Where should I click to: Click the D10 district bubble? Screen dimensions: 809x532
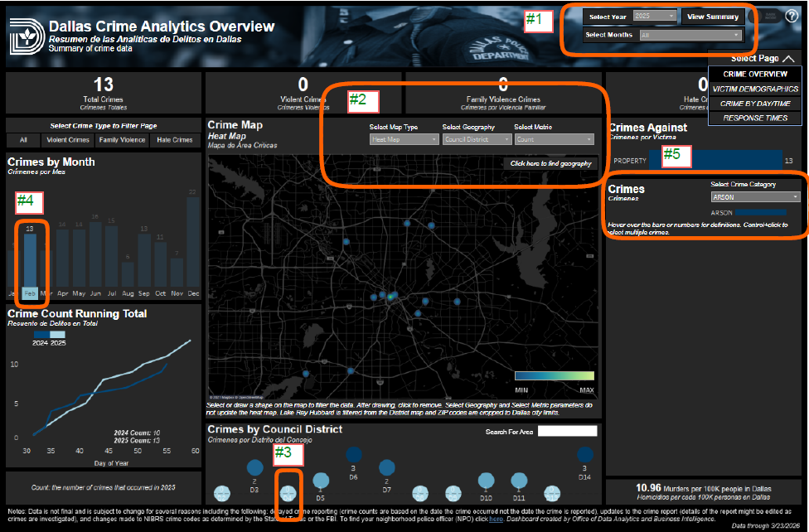[486, 481]
